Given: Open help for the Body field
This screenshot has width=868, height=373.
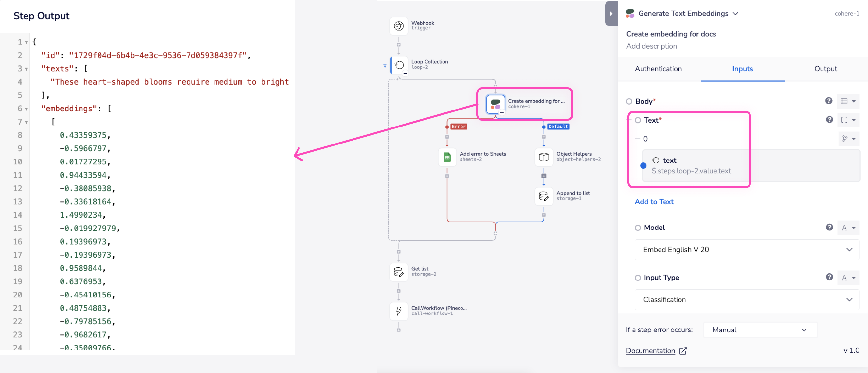Looking at the screenshot, I should pos(829,101).
